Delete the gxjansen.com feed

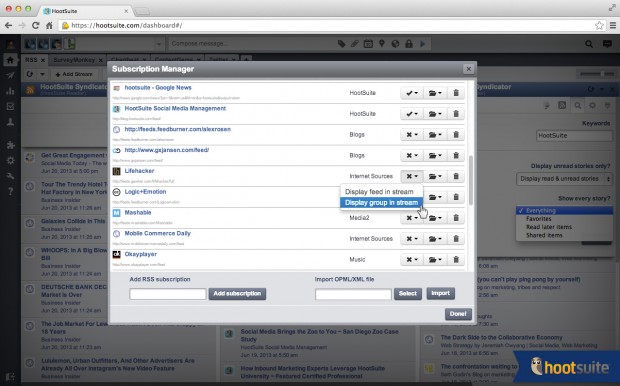point(456,155)
